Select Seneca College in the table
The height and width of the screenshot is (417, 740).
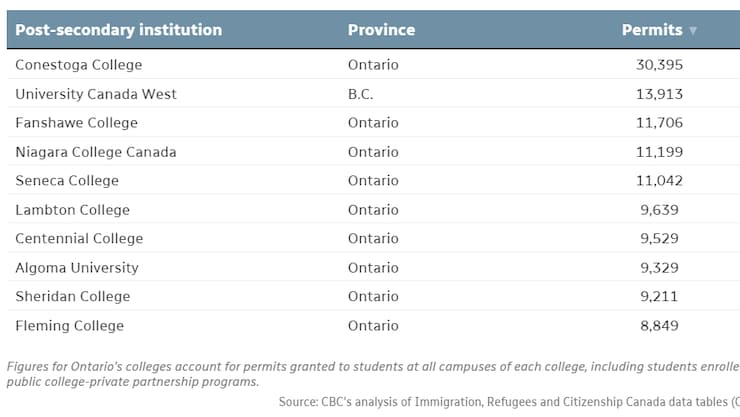pos(67,181)
